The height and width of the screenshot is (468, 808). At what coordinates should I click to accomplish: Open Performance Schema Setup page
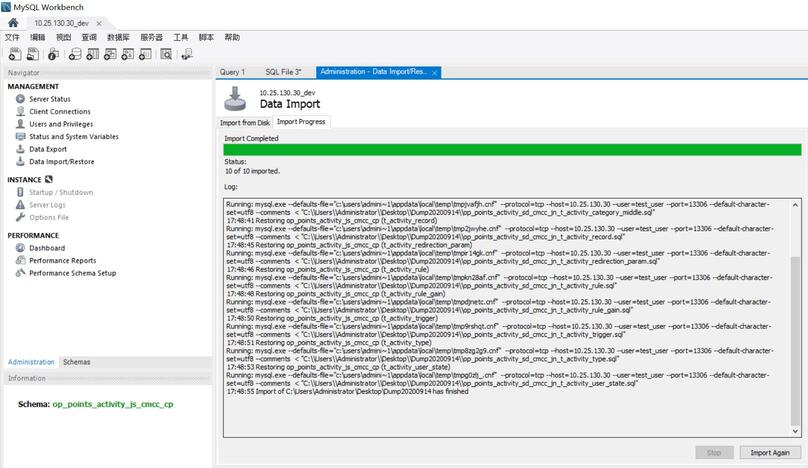(x=72, y=273)
